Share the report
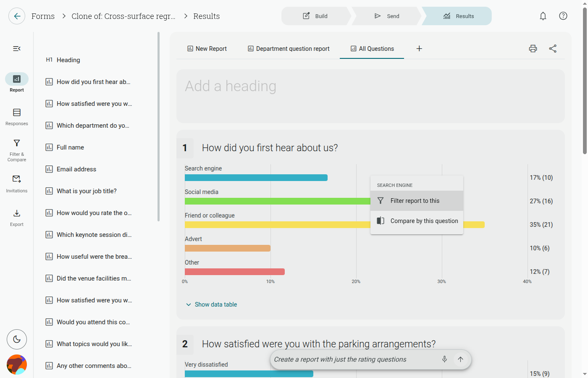This screenshot has width=588, height=378. point(553,49)
